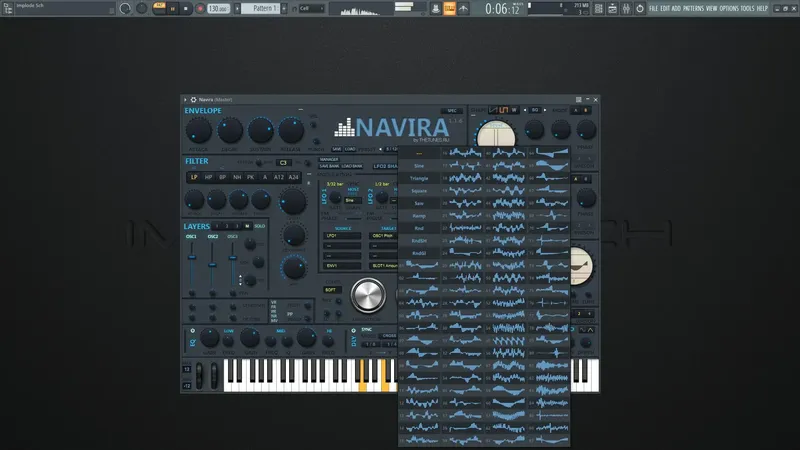Click the Pause button in the transport
Image resolution: width=800 pixels, height=450 pixels.
[172, 9]
